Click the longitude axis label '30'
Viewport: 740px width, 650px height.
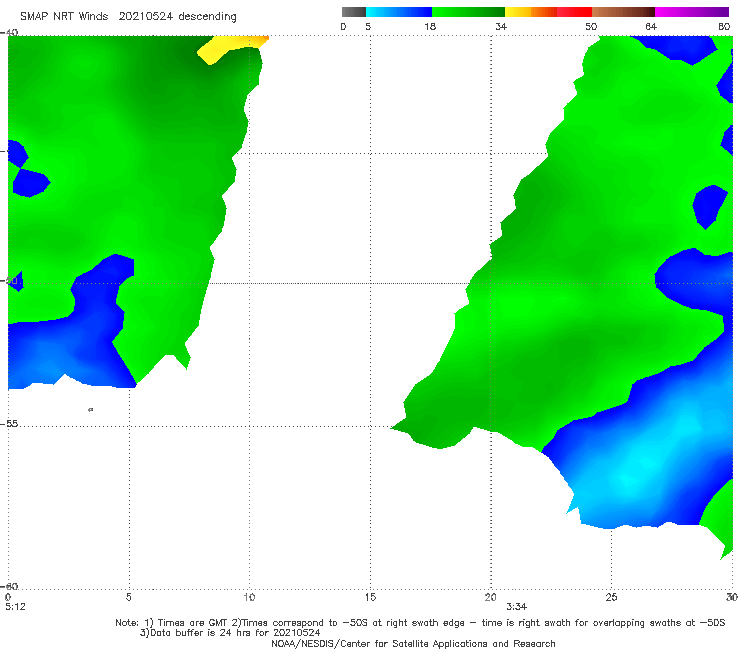tap(732, 598)
